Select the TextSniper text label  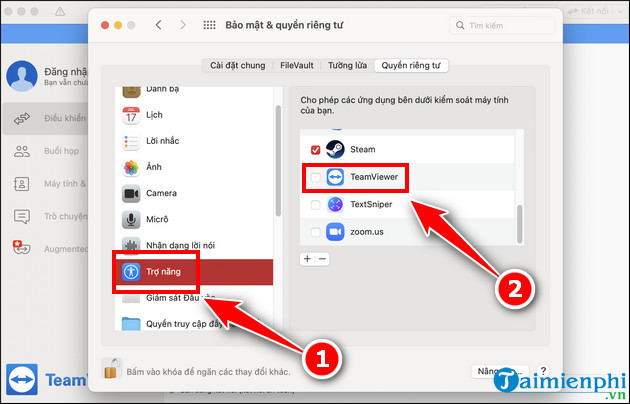coord(371,204)
